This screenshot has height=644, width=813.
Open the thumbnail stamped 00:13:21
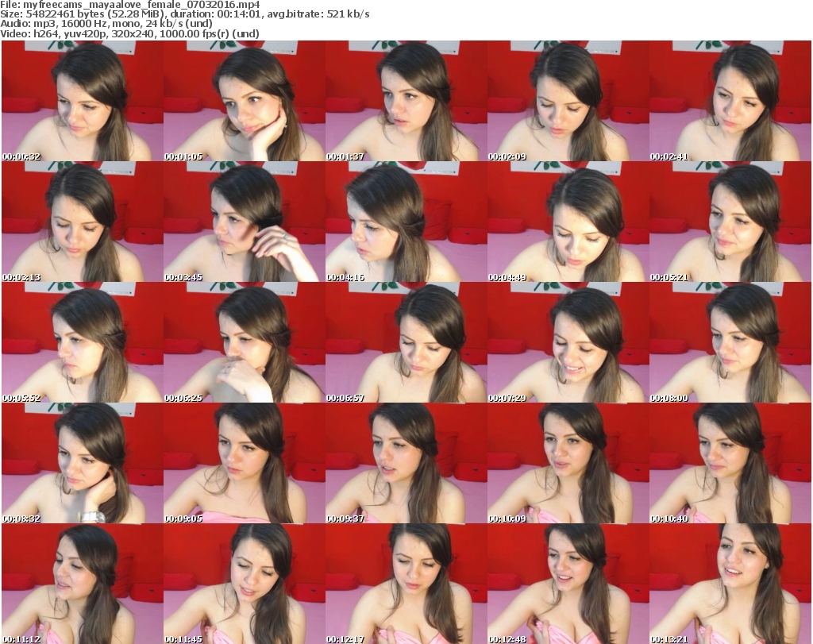tap(730, 584)
